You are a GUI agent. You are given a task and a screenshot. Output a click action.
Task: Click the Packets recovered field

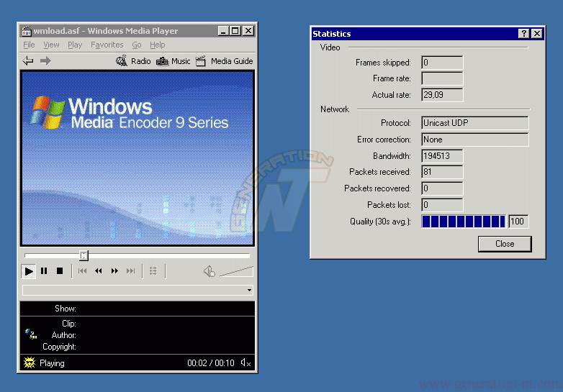(442, 188)
